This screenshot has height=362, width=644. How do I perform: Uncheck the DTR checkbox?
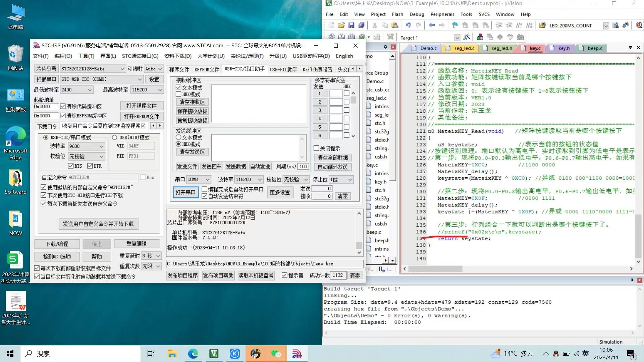pos(90,166)
